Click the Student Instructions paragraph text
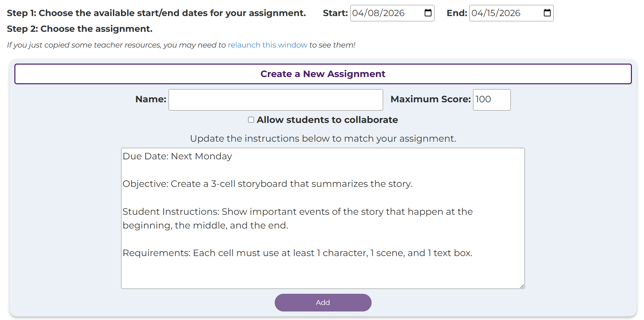Image resolution: width=644 pixels, height=320 pixels. click(x=297, y=218)
